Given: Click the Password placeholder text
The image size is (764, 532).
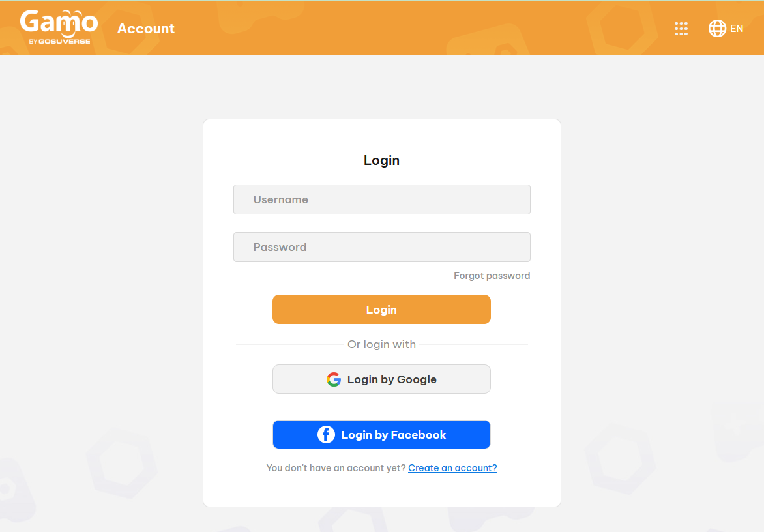Looking at the screenshot, I should pyautogui.click(x=280, y=247).
